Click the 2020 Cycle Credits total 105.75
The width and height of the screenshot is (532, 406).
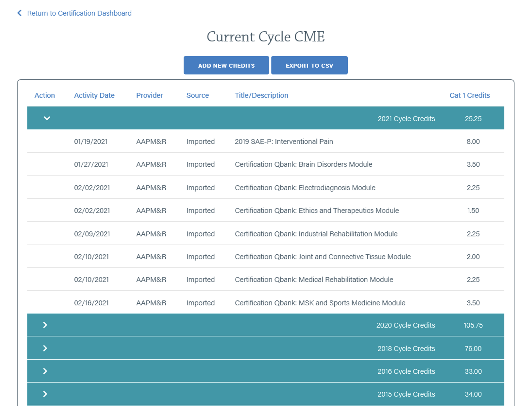473,325
